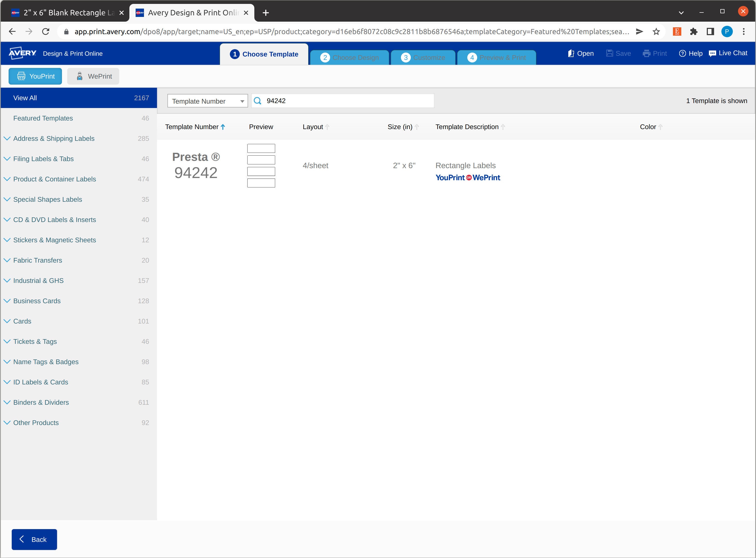756x558 pixels.
Task: Open Help question mark icon
Action: tap(682, 53)
